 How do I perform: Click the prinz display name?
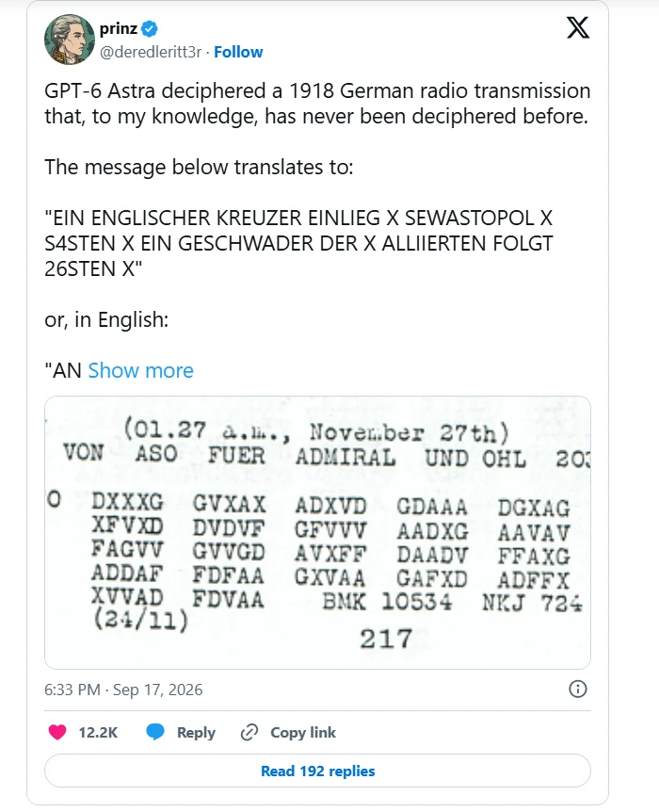coord(118,29)
